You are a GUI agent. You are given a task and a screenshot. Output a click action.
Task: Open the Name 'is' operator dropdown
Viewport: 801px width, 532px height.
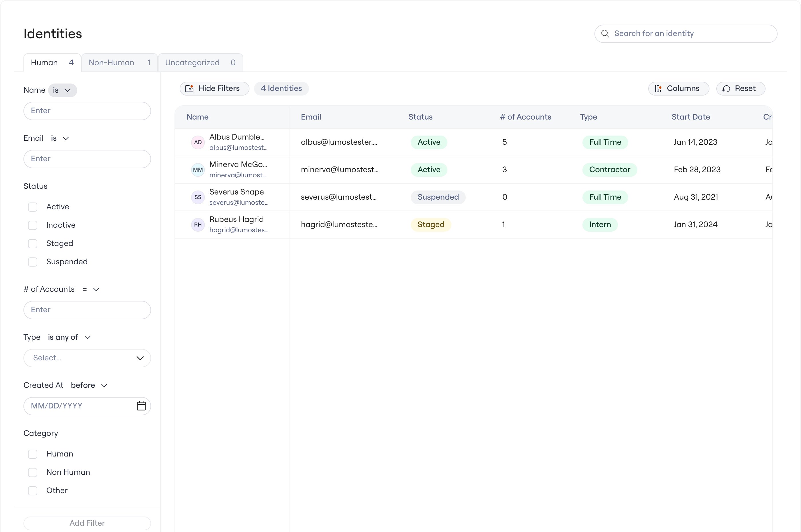click(x=62, y=90)
